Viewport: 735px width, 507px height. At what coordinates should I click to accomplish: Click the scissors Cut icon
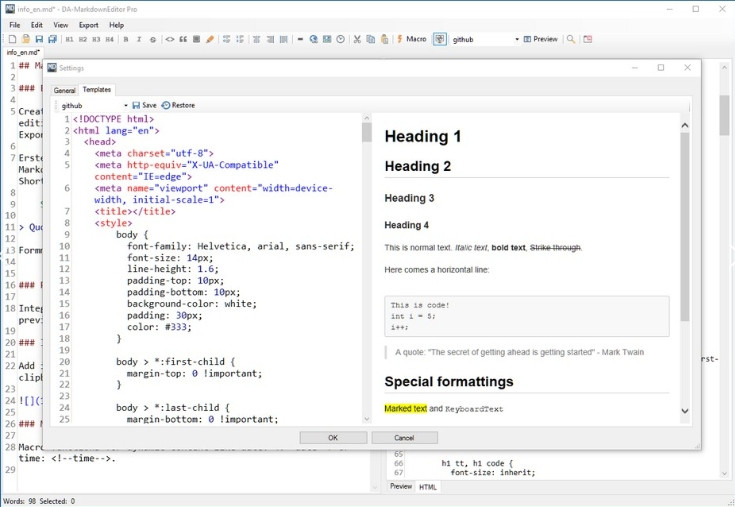point(357,39)
